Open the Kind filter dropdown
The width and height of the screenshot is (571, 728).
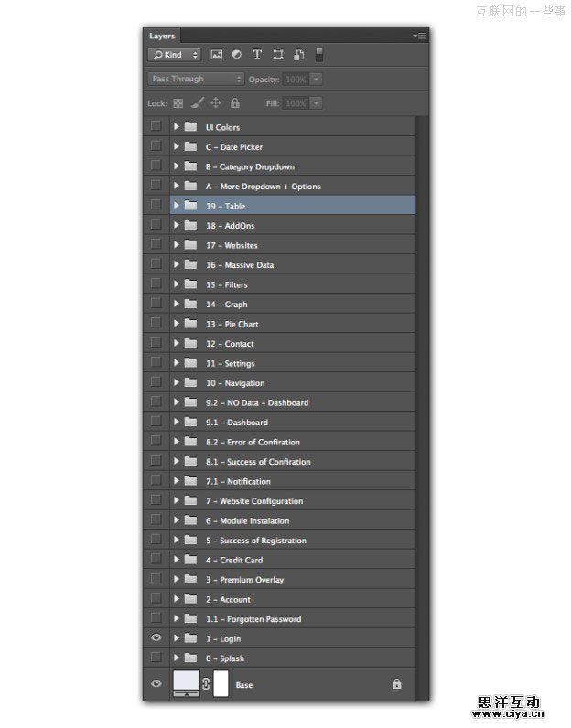click(175, 55)
